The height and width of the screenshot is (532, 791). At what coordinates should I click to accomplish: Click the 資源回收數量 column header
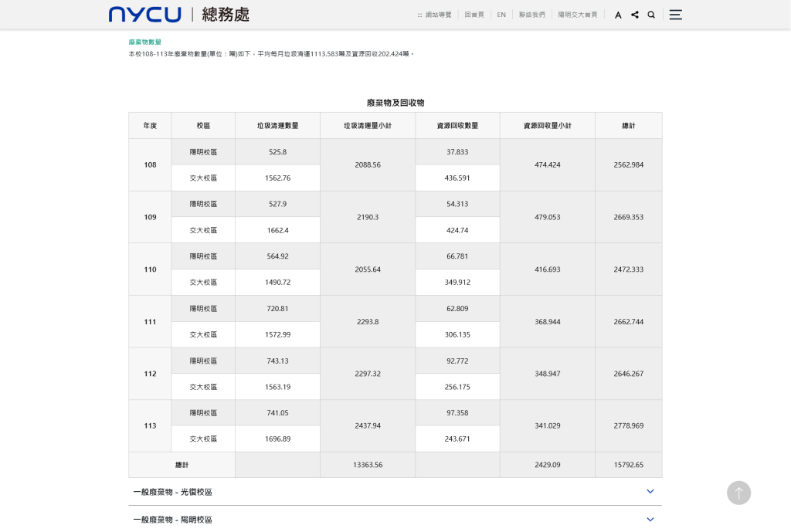tap(457, 126)
